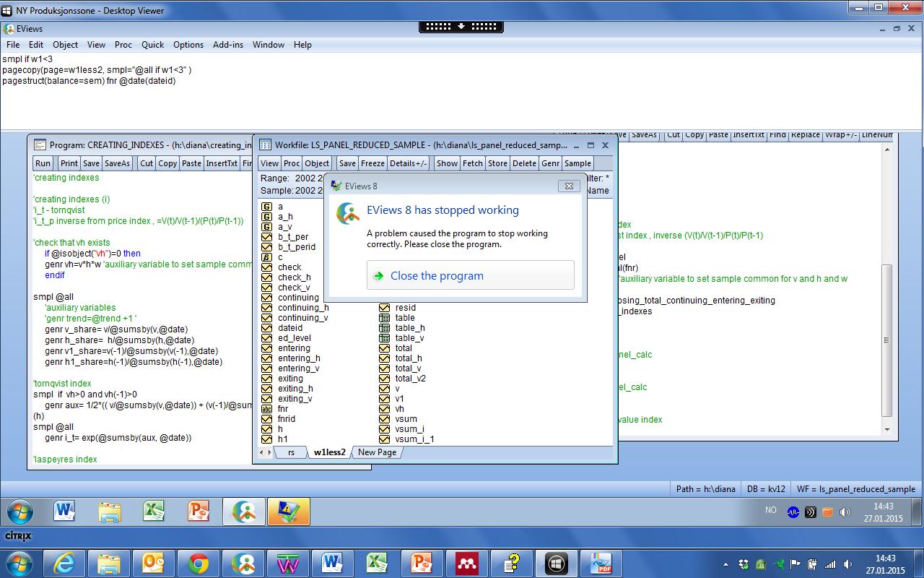Click the right page-tab scroll arrow in Workfile
This screenshot has height=578, width=924.
269,452
